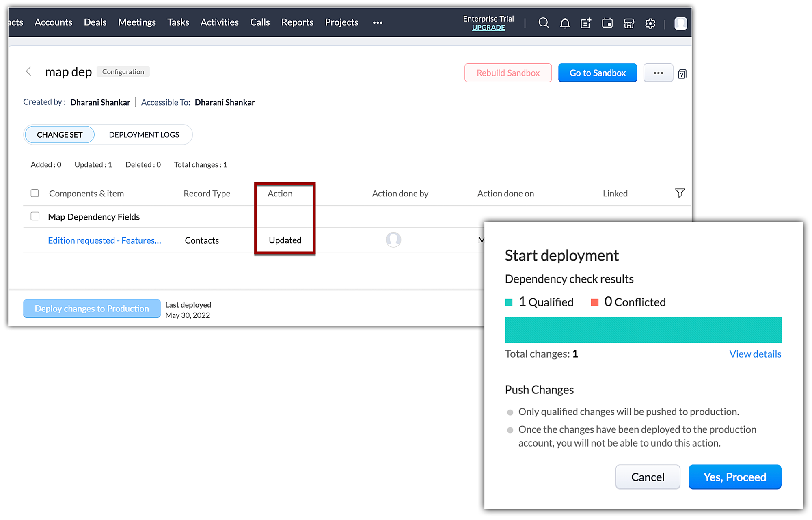Select all components header checkbox
Image resolution: width=812 pixels, height=520 pixels.
(x=35, y=193)
